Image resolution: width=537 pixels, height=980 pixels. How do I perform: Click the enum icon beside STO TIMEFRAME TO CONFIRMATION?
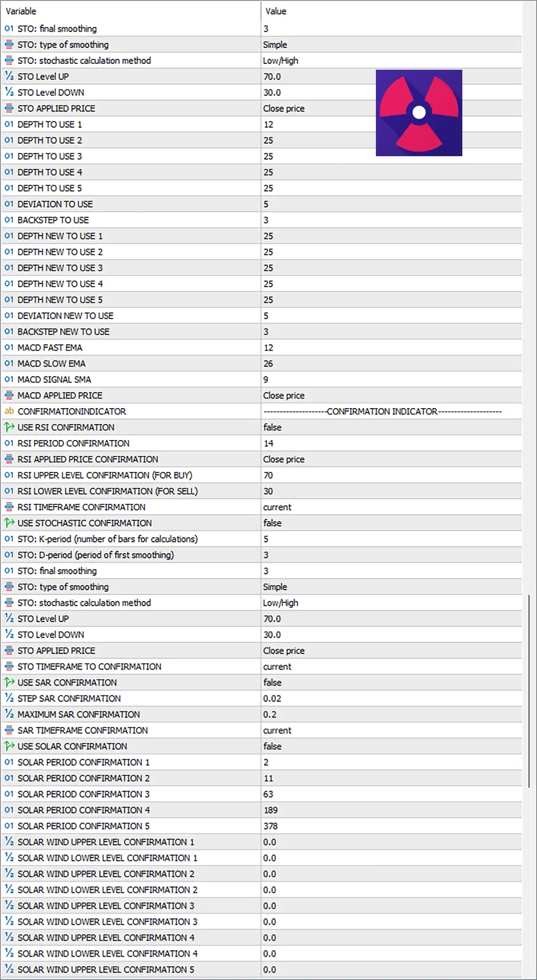click(x=9, y=667)
